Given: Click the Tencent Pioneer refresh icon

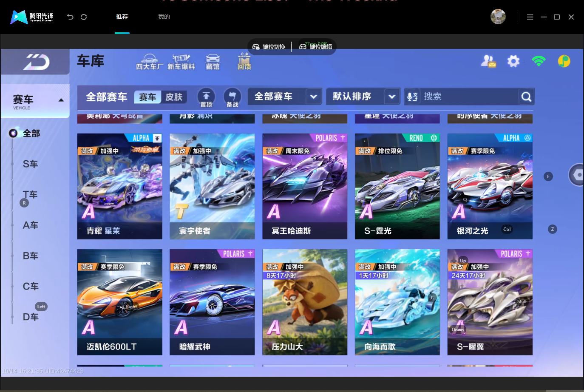Looking at the screenshot, I should tap(84, 17).
